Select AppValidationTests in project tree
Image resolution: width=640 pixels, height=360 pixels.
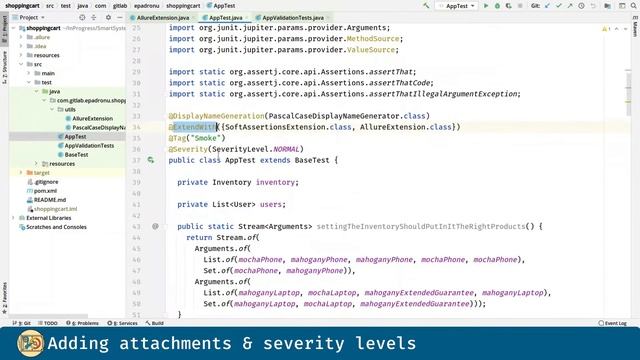tap(89, 145)
